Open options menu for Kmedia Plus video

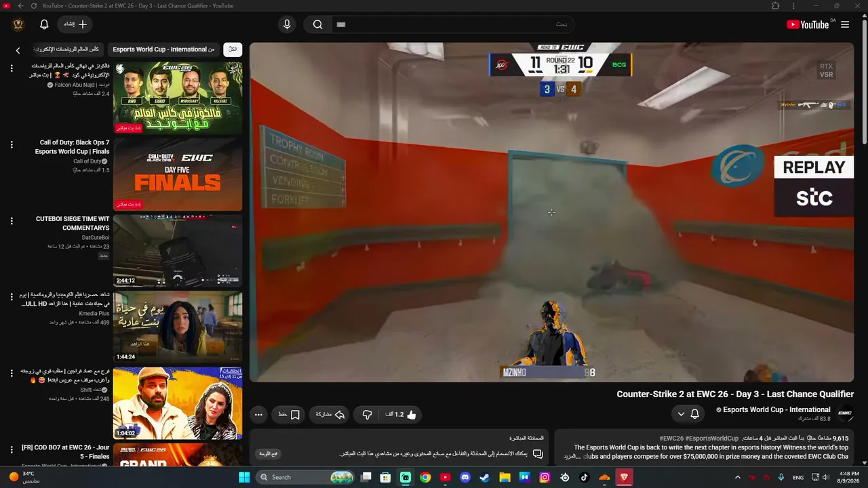(x=12, y=297)
